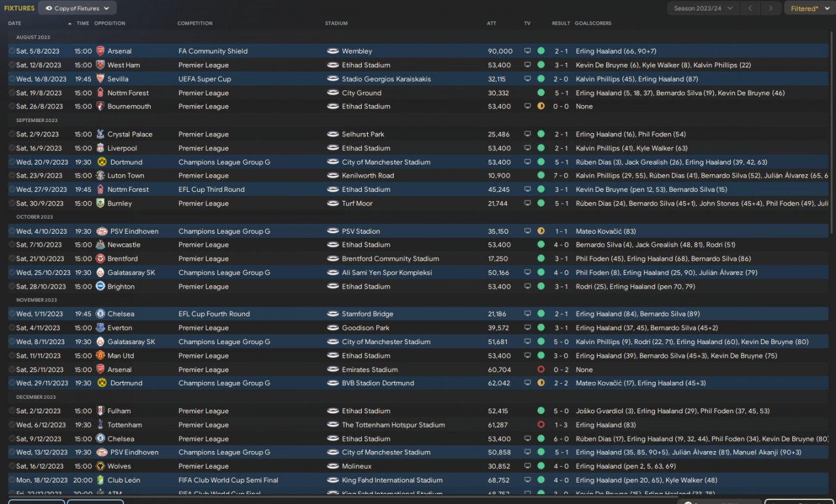Image resolution: width=836 pixels, height=504 pixels.
Task: Toggle the row marker before Wed, 1/11/2023
Action: (12, 314)
